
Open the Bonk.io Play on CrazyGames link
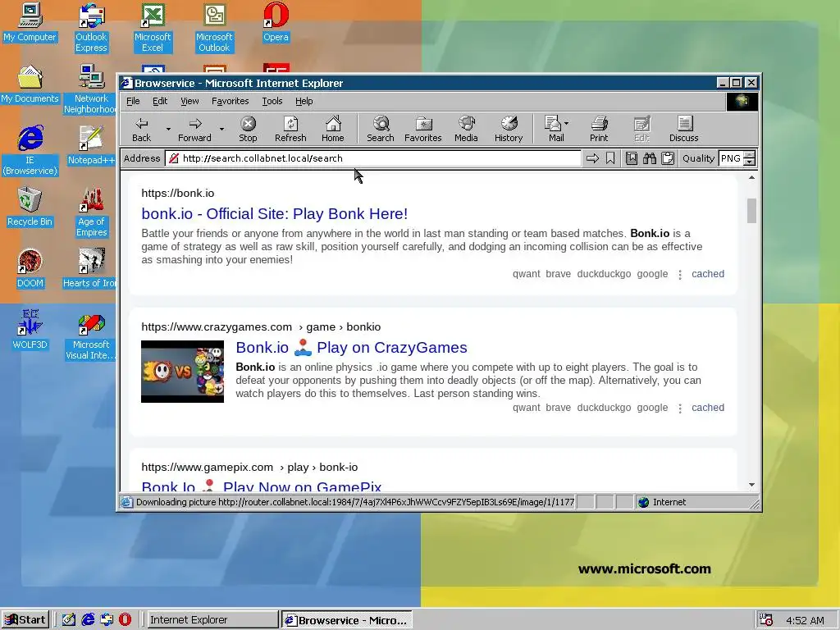(351, 348)
